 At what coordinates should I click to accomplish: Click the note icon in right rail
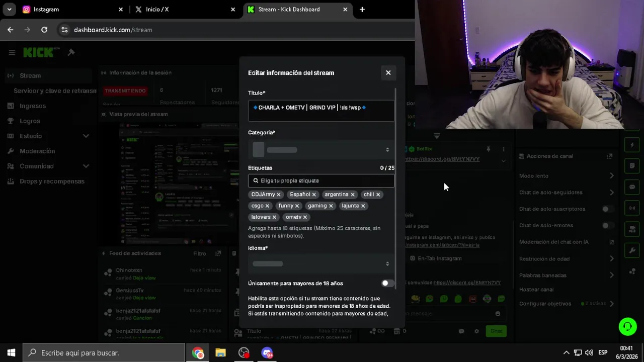pos(632,166)
